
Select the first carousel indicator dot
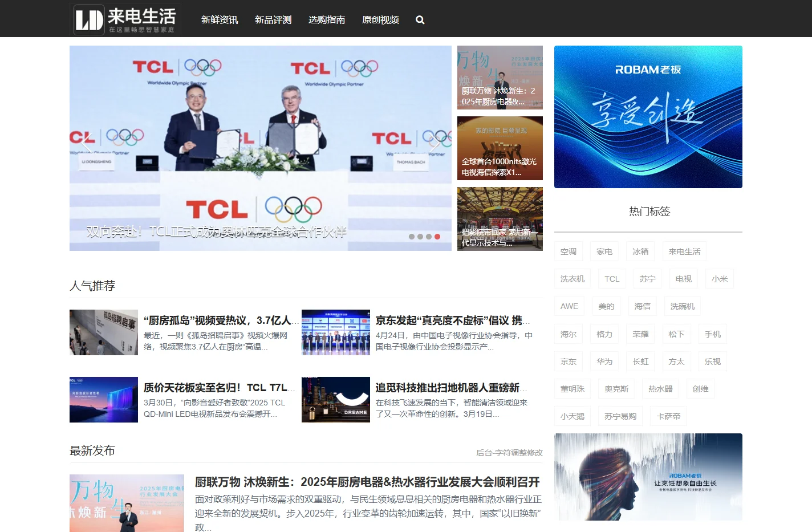coord(412,237)
